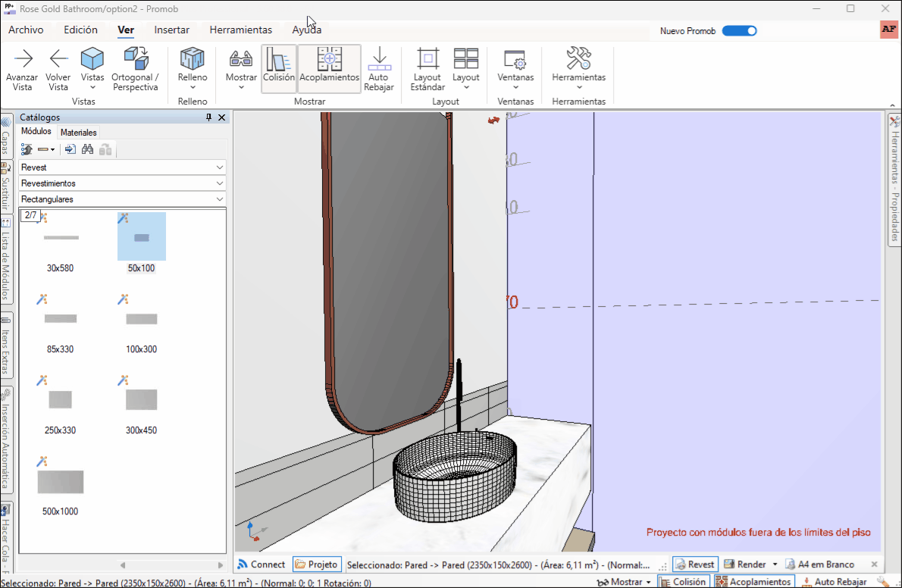Click the catalog navigate-up level icon
Image resolution: width=902 pixels, height=588 pixels.
pos(27,149)
